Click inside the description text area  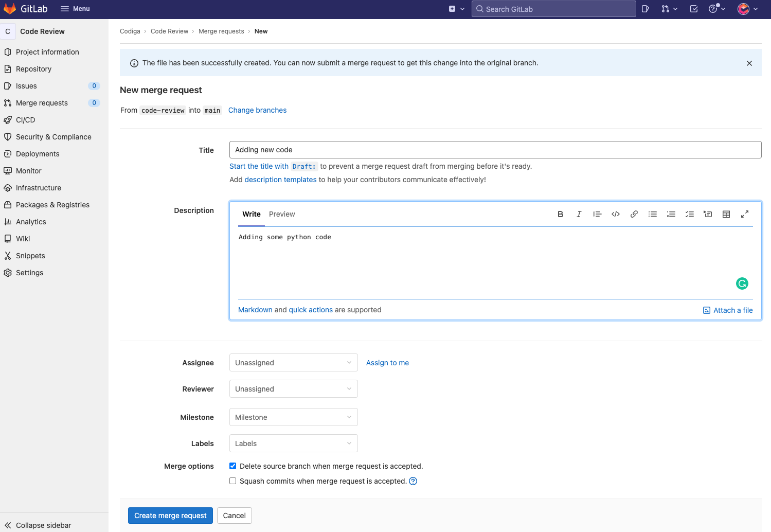(x=495, y=262)
